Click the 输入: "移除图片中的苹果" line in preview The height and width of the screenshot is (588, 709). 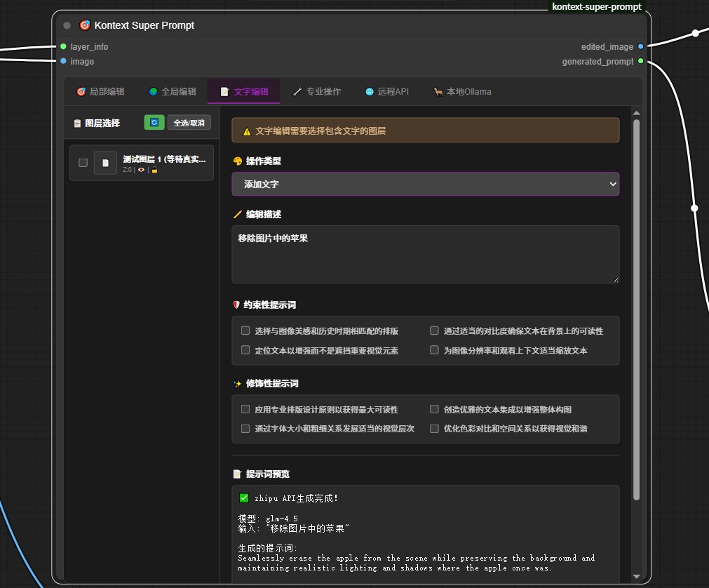pyautogui.click(x=294, y=528)
